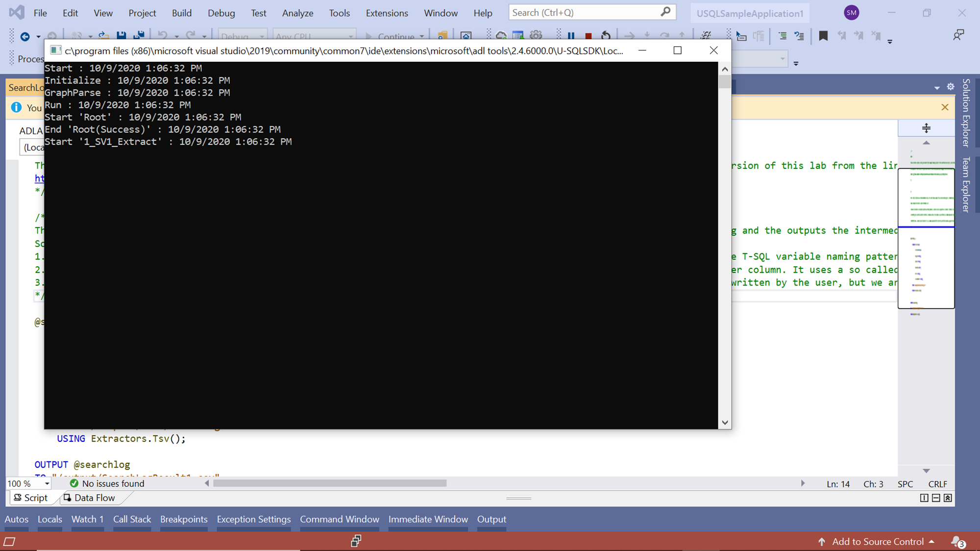Viewport: 980px width, 551px height.
Task: Toggle bookmark with the bookmark icon
Action: point(823,36)
